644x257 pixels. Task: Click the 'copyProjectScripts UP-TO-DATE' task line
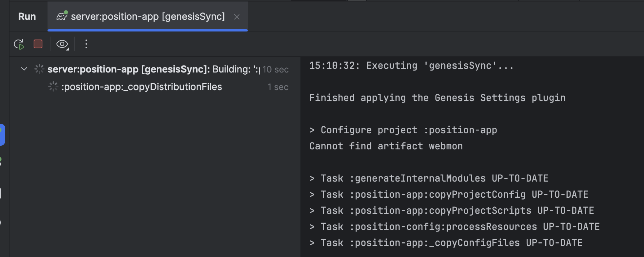(452, 211)
